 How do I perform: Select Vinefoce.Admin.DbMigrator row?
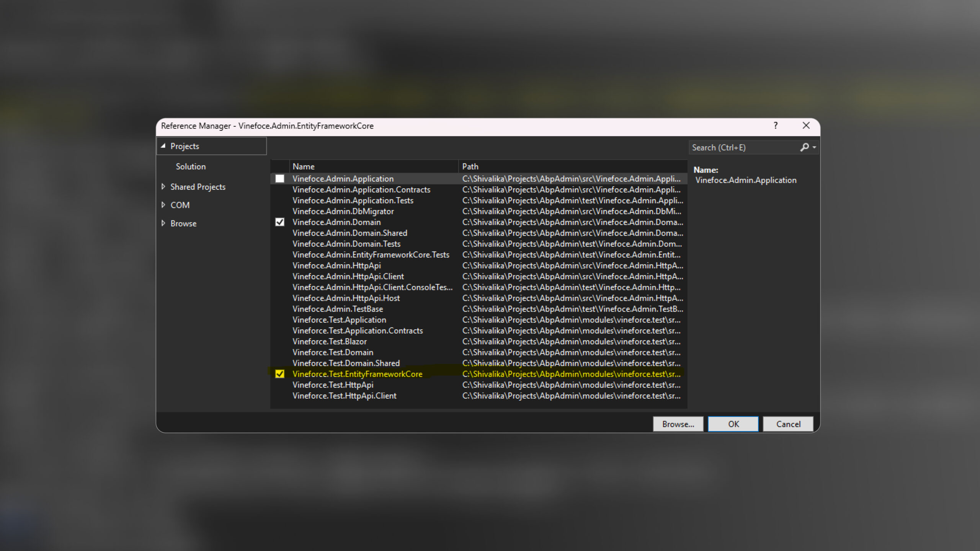(479, 211)
